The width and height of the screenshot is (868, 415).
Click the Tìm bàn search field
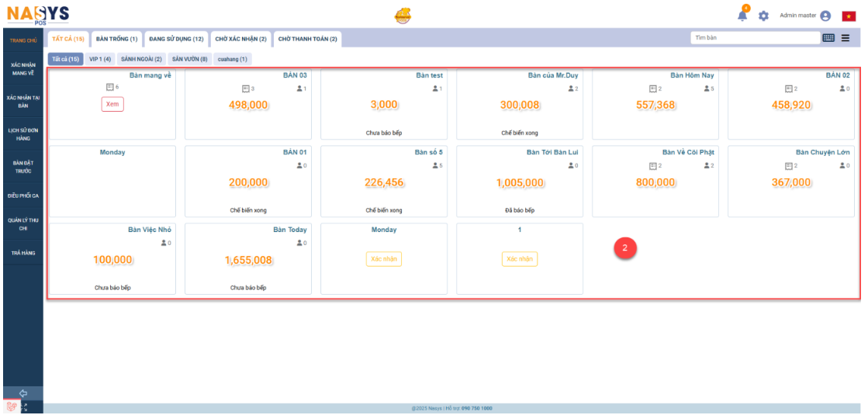(752, 38)
